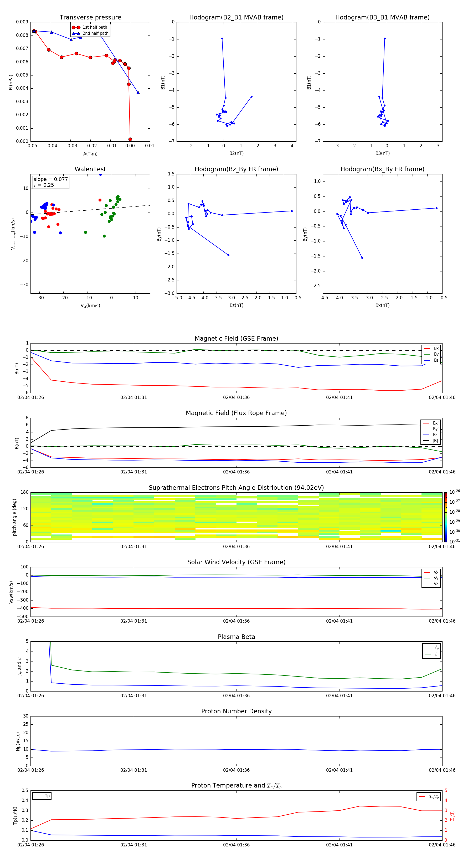Select the "Bz" entry in GSE magnetic field legend
The width and height of the screenshot is (473, 868).
431,360
